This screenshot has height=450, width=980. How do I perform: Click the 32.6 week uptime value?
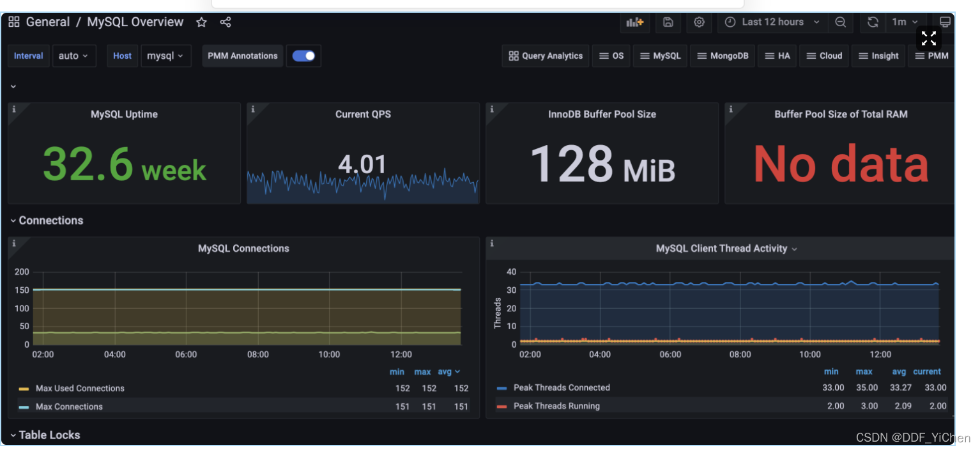[x=125, y=164]
